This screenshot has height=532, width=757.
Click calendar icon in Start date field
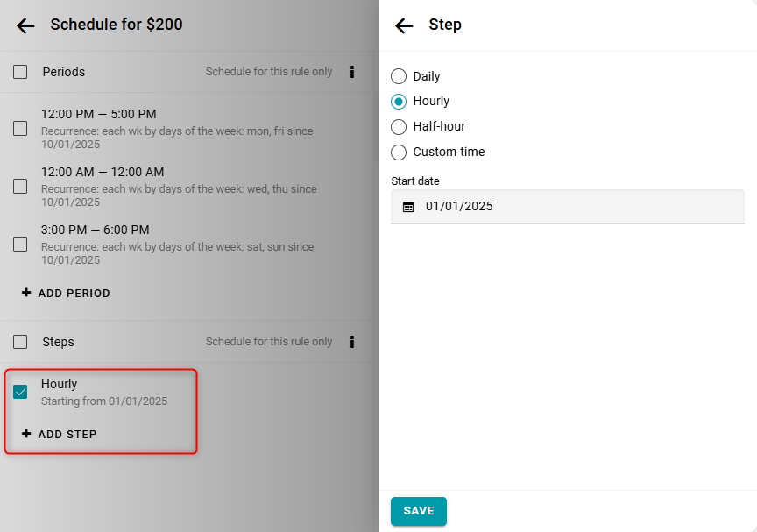coord(408,207)
